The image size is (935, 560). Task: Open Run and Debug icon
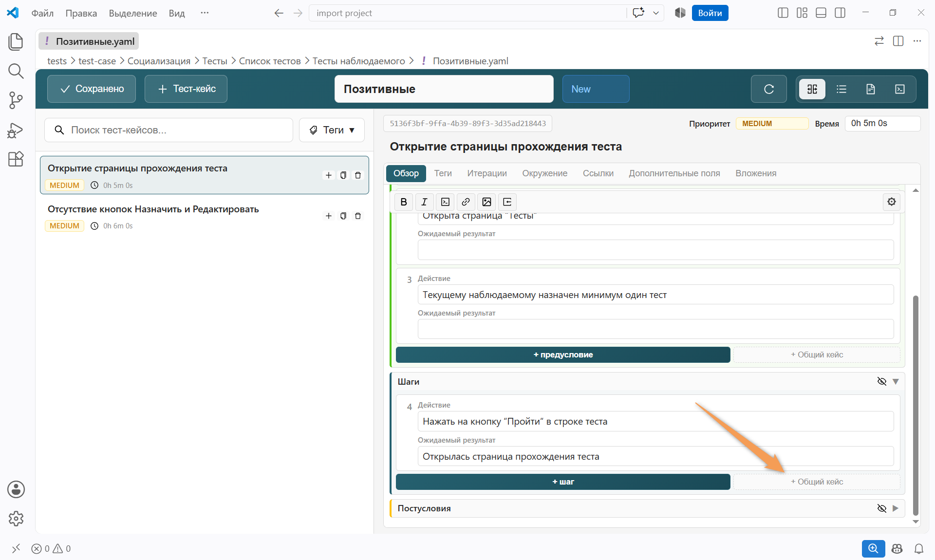coord(16,130)
